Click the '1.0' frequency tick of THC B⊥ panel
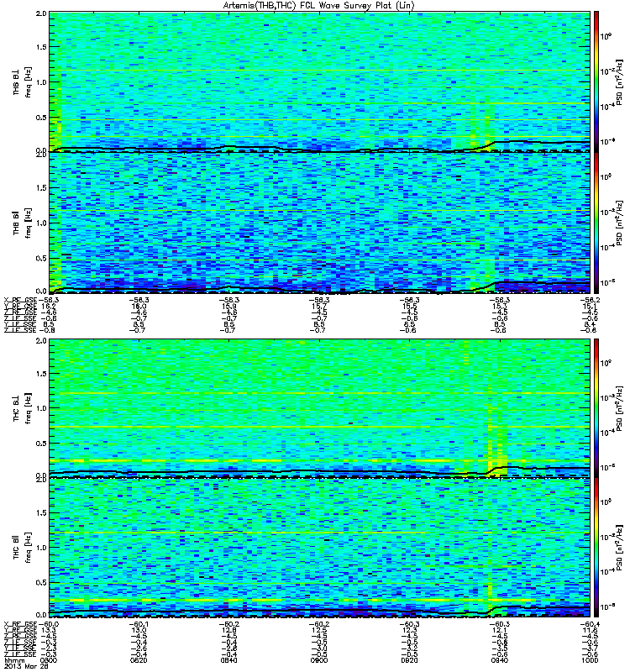Screen dimensions: 630x672 [x=41, y=408]
